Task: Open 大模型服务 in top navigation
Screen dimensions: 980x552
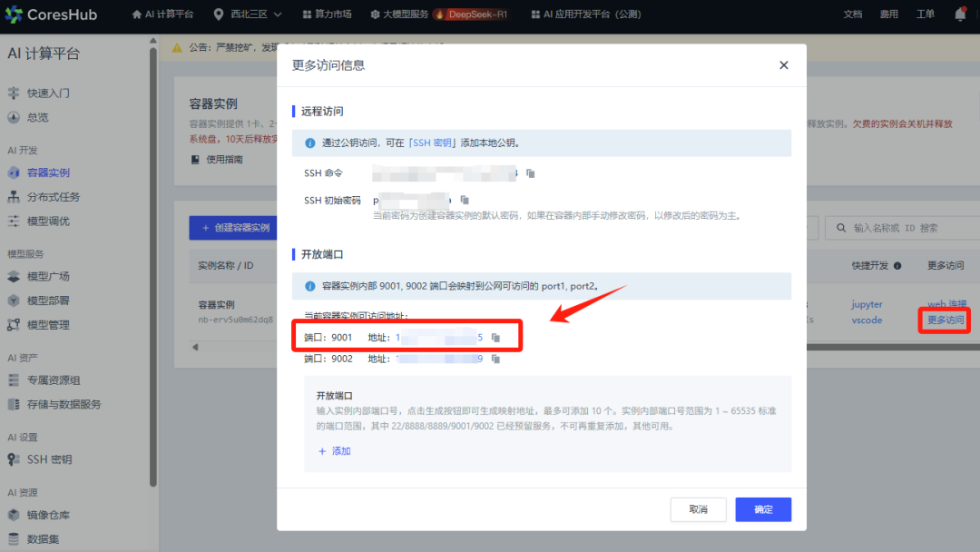Action: point(399,14)
